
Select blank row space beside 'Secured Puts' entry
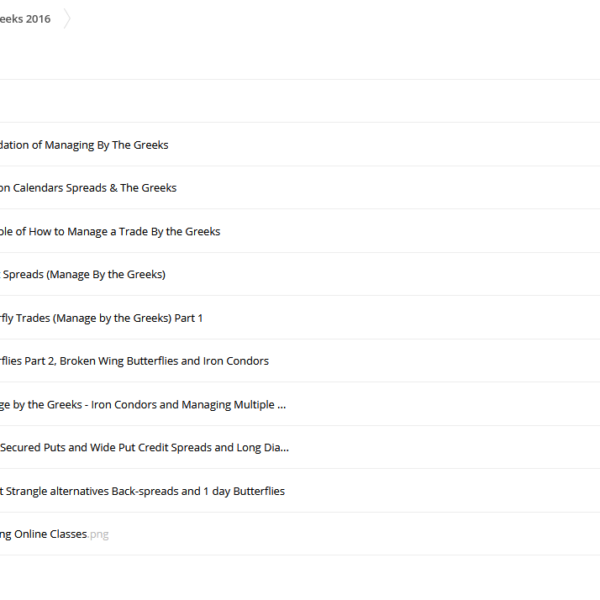pyautogui.click(x=444, y=447)
